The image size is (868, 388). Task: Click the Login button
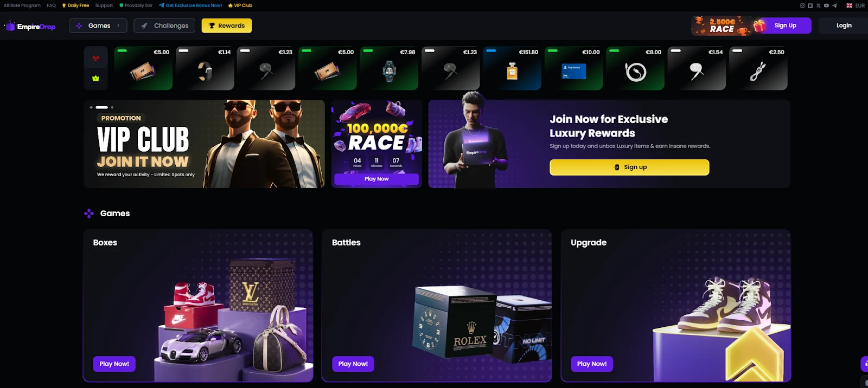pos(844,25)
